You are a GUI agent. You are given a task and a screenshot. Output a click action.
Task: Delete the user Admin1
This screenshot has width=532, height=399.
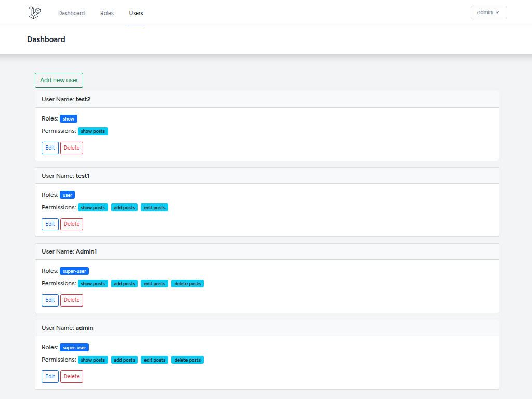tap(71, 300)
